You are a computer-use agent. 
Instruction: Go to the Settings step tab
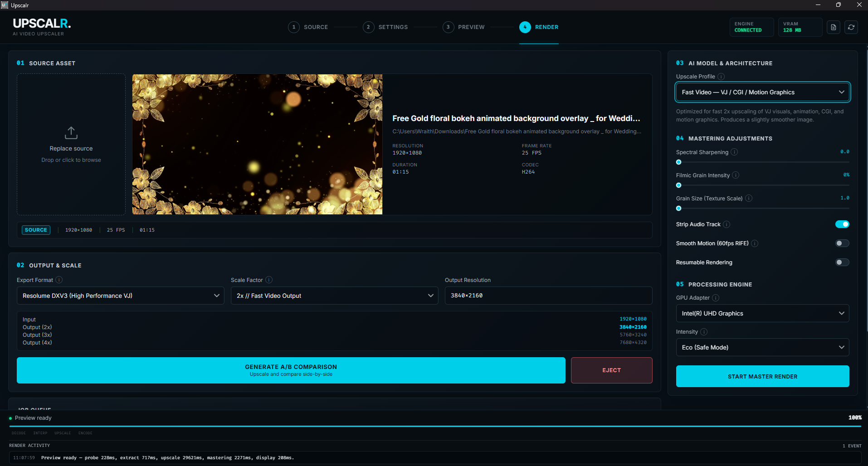pyautogui.click(x=385, y=27)
